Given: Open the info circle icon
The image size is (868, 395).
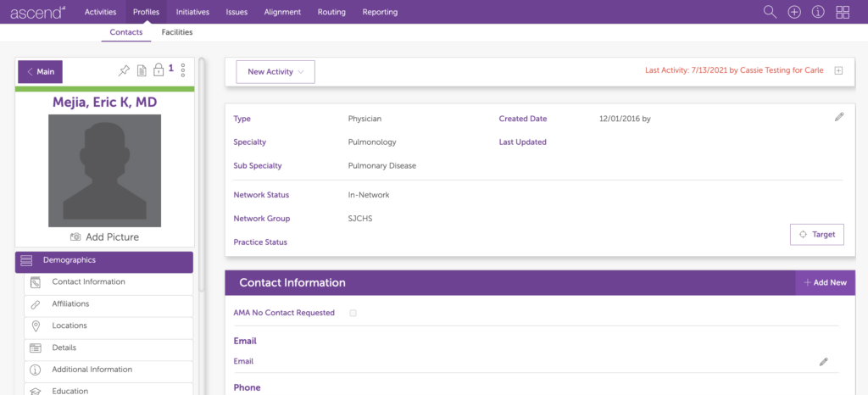Looking at the screenshot, I should click(818, 12).
